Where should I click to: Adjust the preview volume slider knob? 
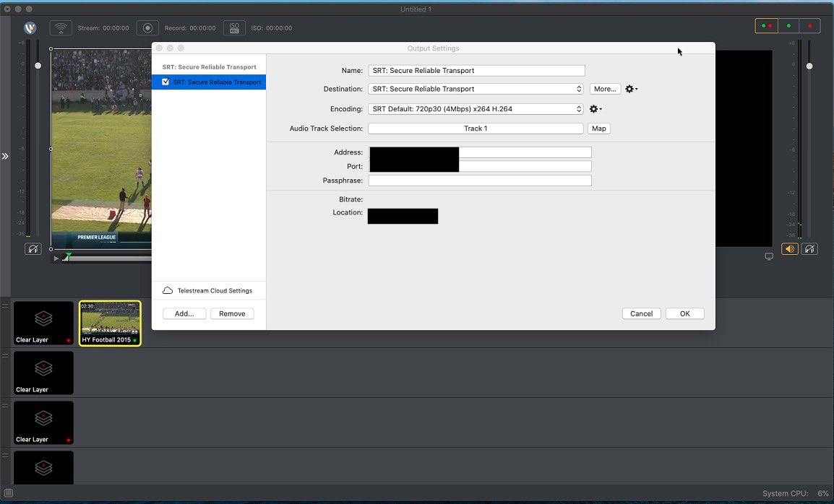pyautogui.click(x=38, y=66)
